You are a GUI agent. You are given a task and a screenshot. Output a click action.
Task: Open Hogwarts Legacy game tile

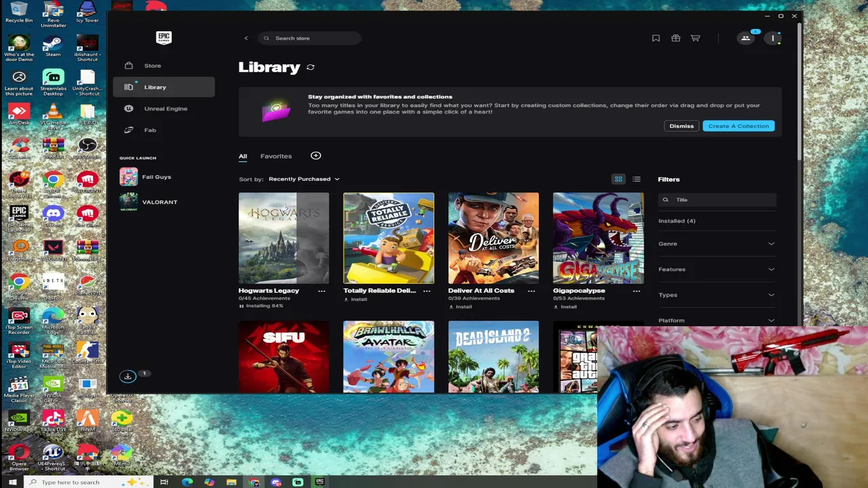click(x=283, y=238)
